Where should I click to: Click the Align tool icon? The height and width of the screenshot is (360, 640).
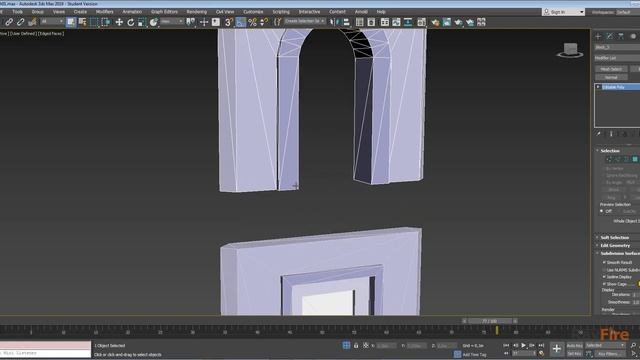click(x=346, y=22)
